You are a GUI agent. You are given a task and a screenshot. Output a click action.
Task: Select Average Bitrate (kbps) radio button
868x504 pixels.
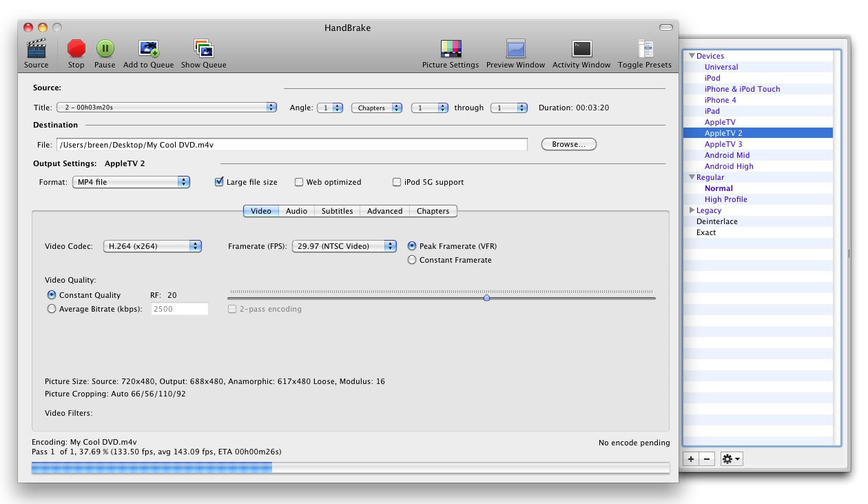click(x=52, y=309)
